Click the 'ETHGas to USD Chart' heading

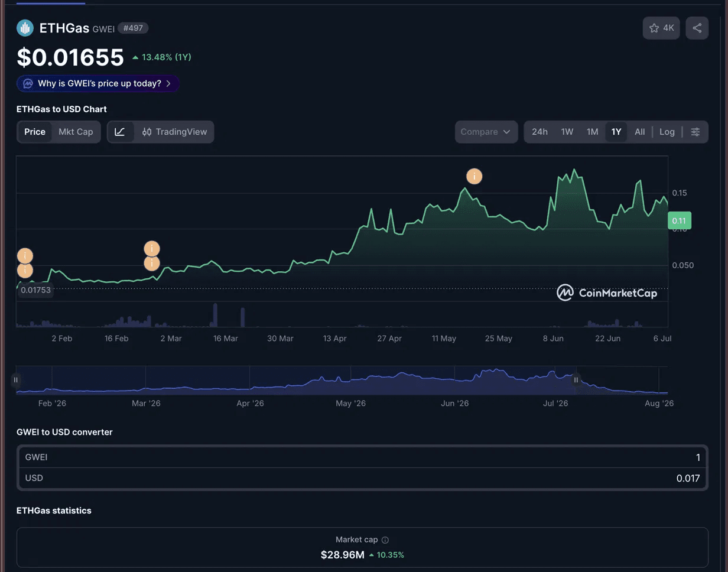pos(61,109)
